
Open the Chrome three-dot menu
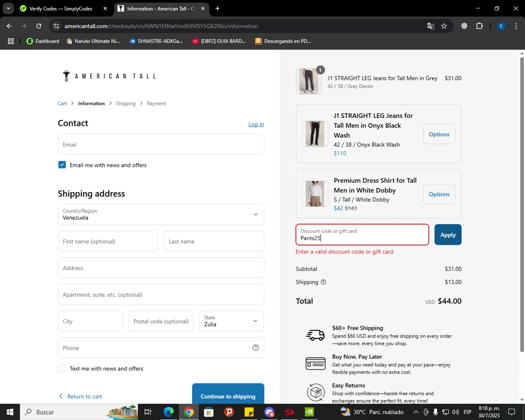point(516,26)
